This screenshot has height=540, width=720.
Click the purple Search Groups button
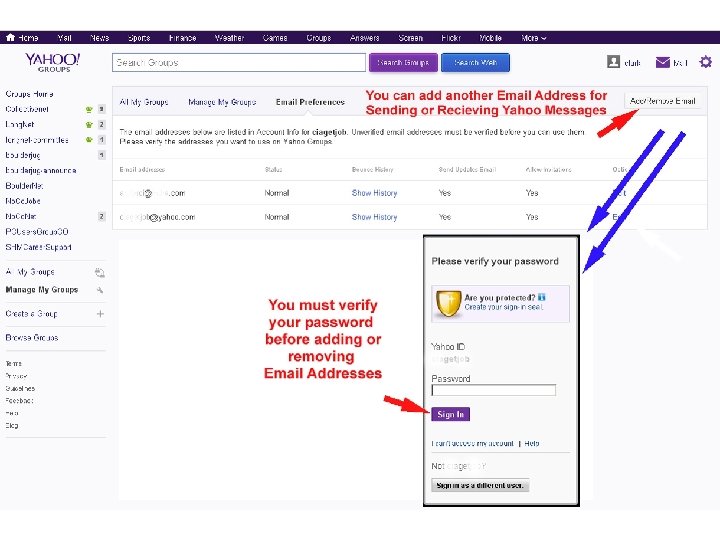403,62
